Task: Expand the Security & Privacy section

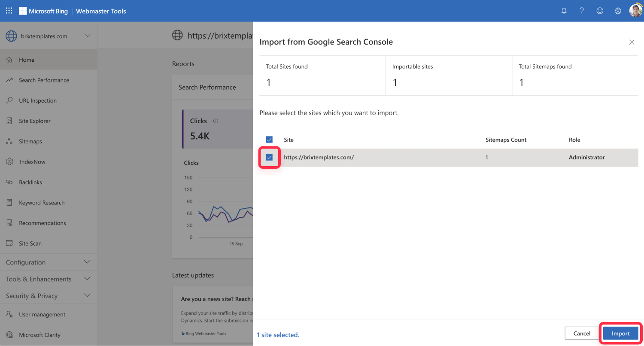Action: click(49, 296)
